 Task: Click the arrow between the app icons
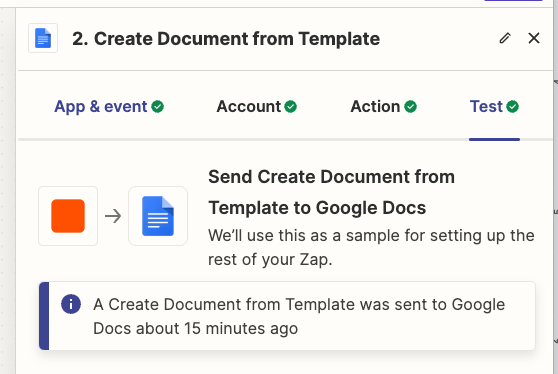point(113,216)
